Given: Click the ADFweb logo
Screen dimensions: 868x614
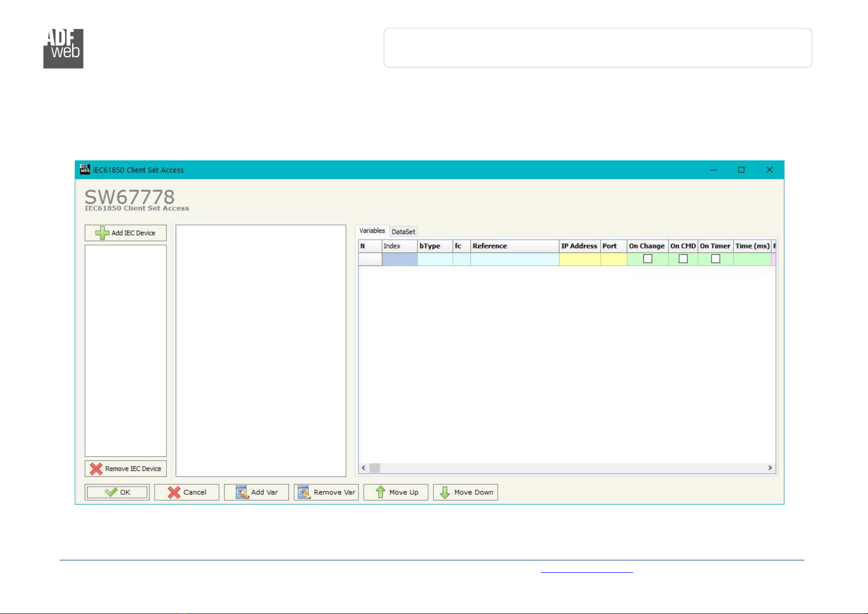Looking at the screenshot, I should click(63, 48).
